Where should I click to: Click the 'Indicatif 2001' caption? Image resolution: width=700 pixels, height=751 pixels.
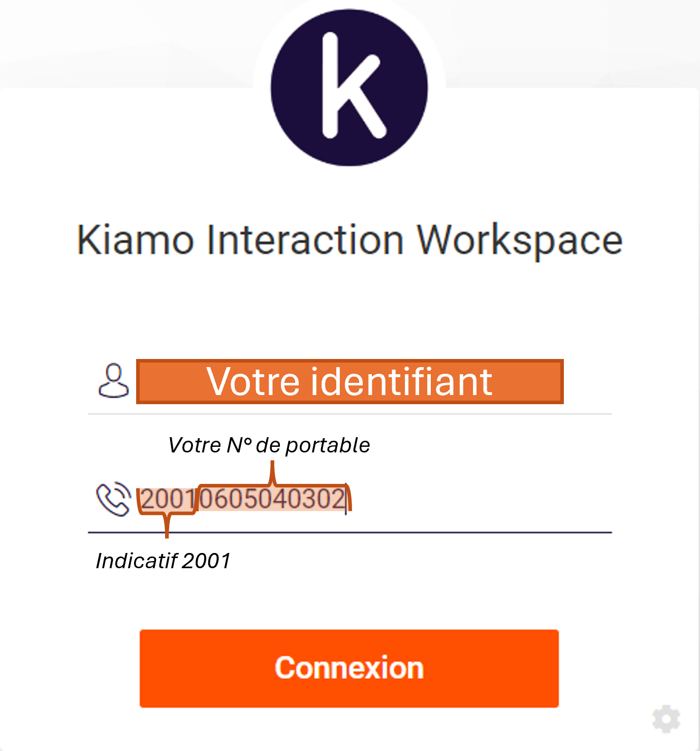[163, 561]
